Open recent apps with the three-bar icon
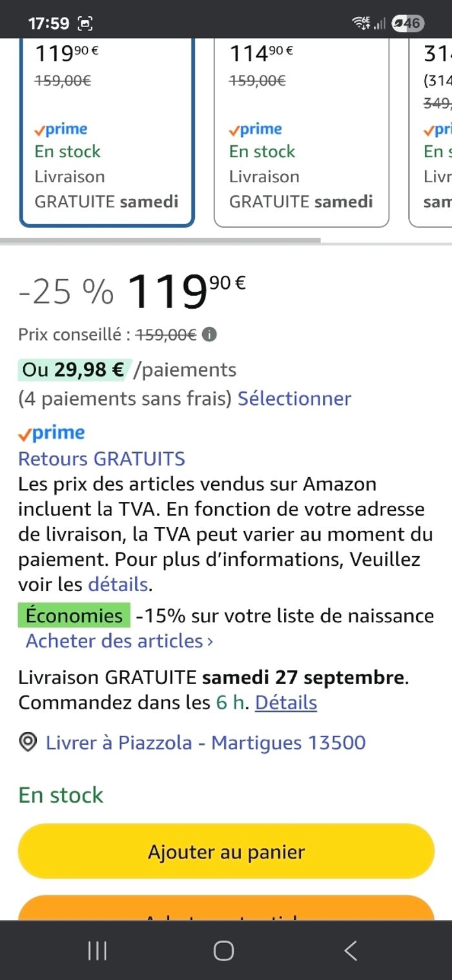This screenshot has width=452, height=980. [x=98, y=950]
